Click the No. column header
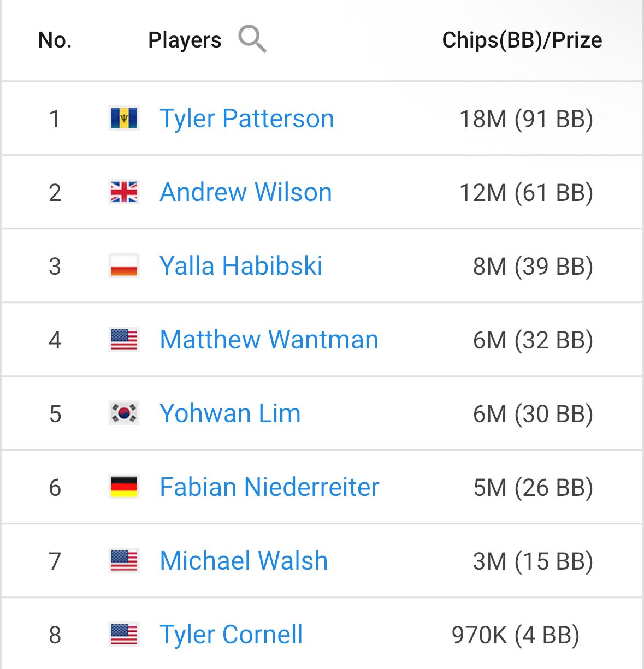The width and height of the screenshot is (644, 669). point(55,40)
